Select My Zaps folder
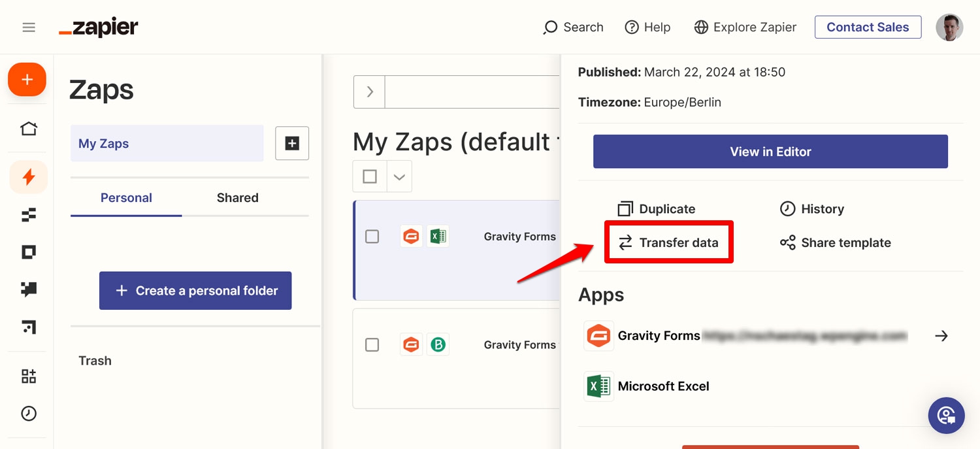Viewport: 980px width, 449px height. click(167, 143)
